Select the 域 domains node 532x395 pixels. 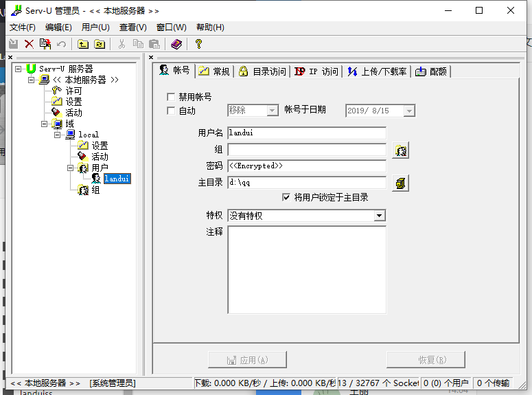69,124
